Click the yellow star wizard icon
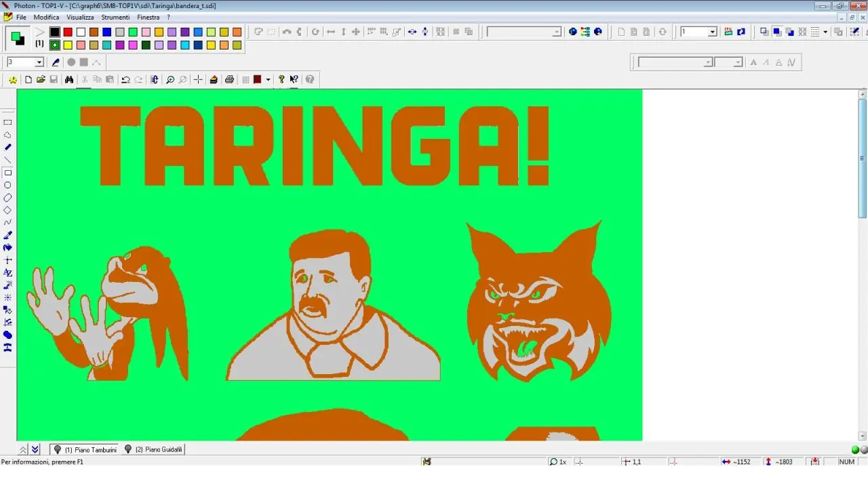This screenshot has height=488, width=868. pos(13,79)
